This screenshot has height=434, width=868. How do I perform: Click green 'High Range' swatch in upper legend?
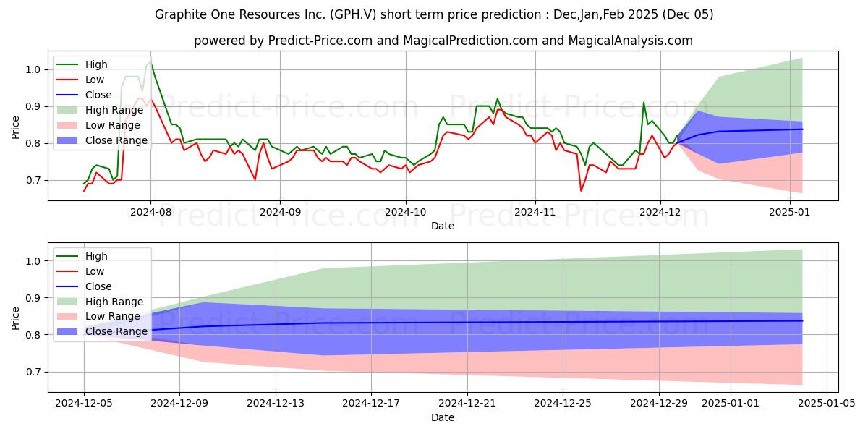click(x=69, y=110)
